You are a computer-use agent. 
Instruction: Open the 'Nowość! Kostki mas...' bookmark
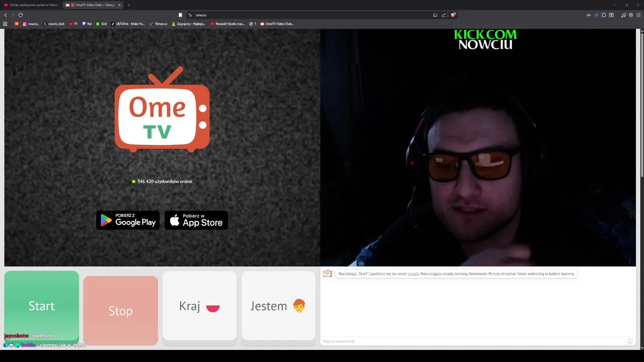click(x=227, y=24)
